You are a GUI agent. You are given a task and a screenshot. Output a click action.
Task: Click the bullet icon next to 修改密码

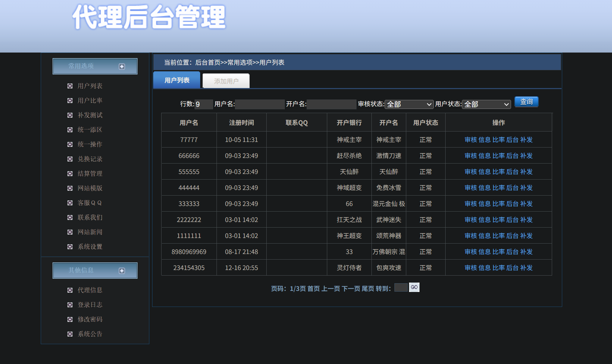[70, 319]
